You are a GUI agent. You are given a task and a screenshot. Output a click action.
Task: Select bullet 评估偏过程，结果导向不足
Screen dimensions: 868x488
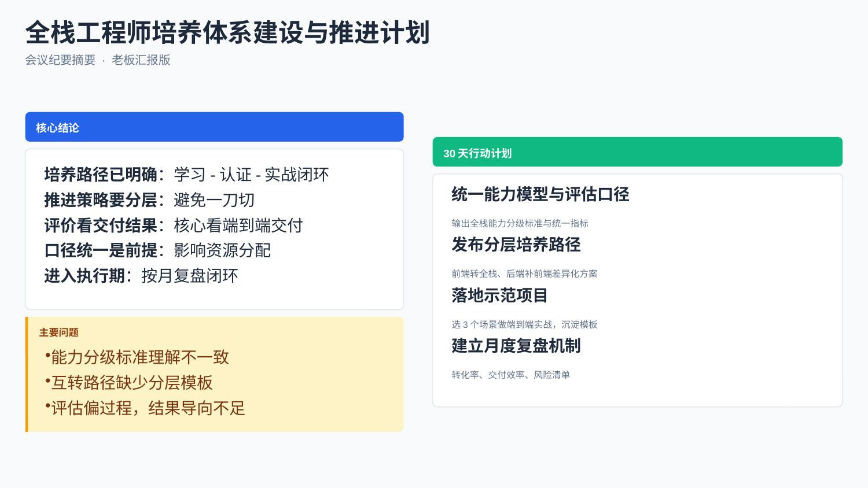pos(145,408)
